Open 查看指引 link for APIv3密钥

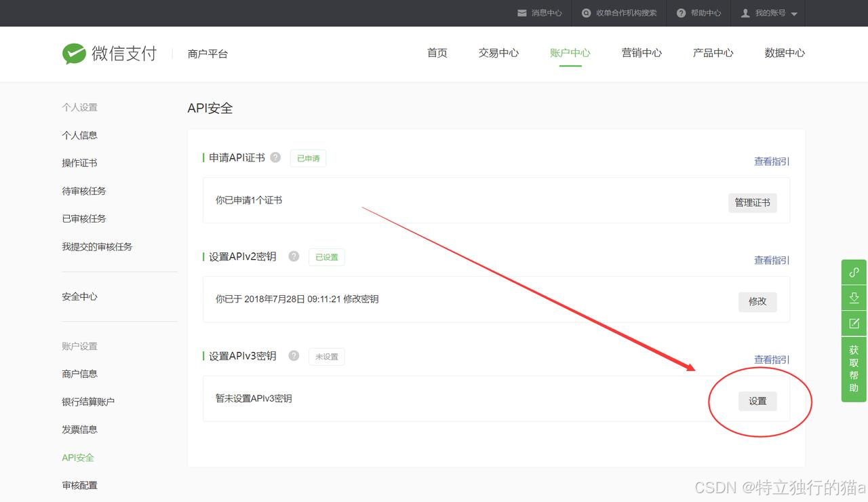coord(772,360)
